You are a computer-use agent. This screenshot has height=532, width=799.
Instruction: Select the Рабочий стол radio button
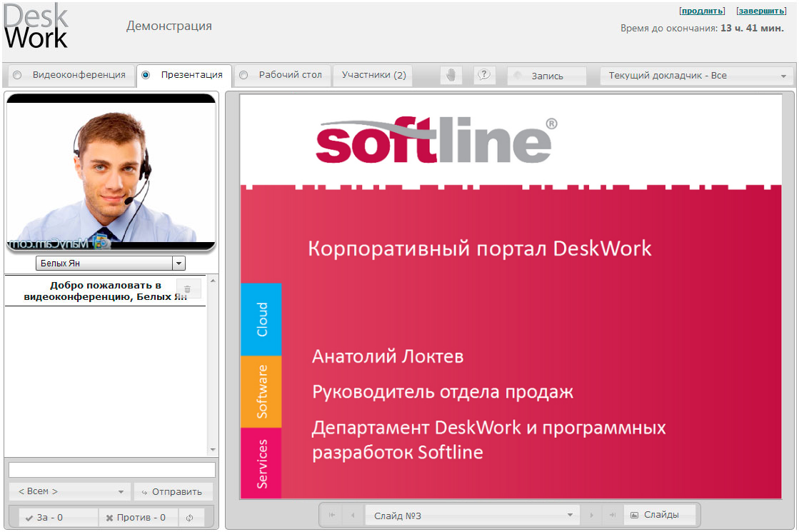(x=243, y=75)
